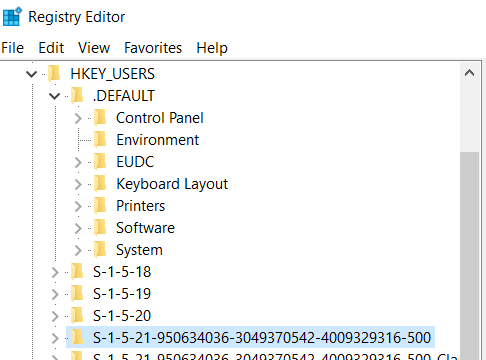Expand the Control Panel key
486x360 pixels.
[x=78, y=118]
